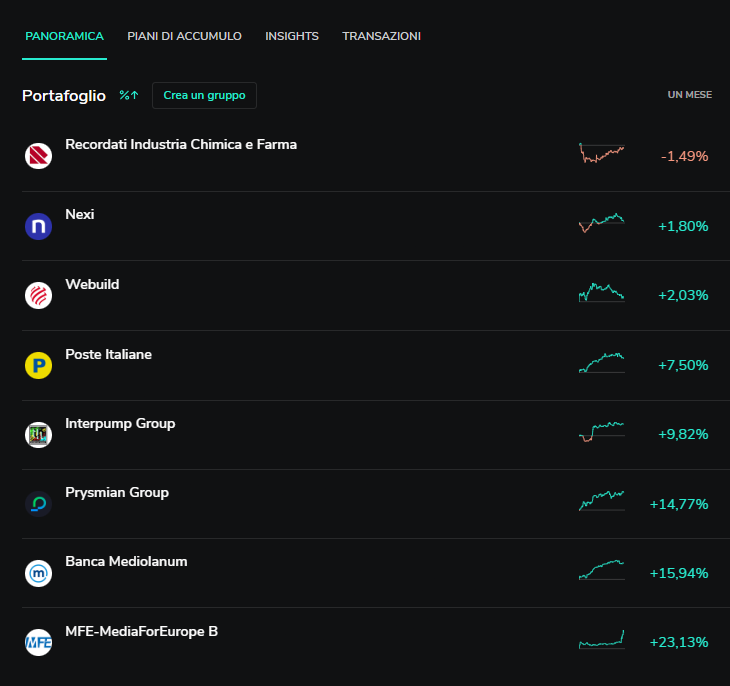The height and width of the screenshot is (686, 730).
Task: Open Recordati Industria Chimica e Farma
Action: [181, 144]
